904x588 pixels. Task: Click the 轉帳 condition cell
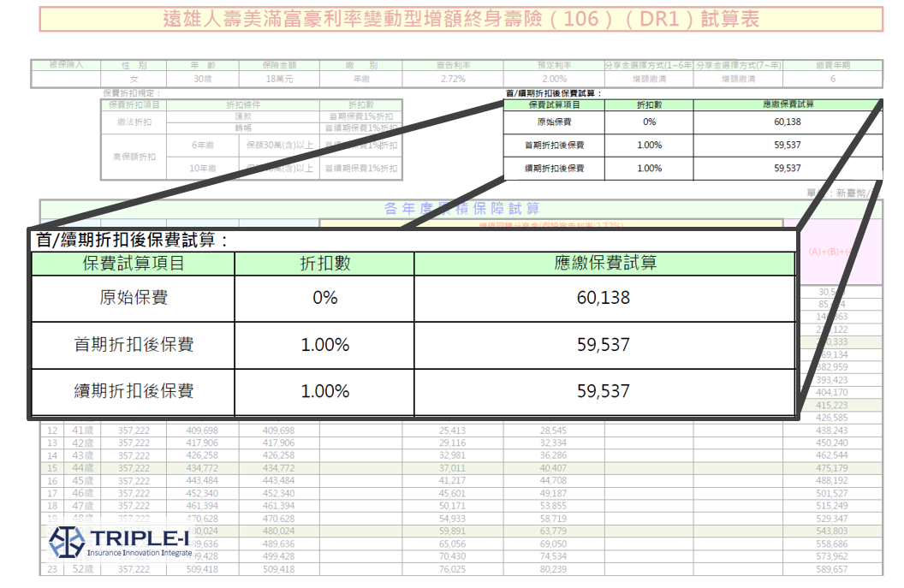click(x=243, y=128)
